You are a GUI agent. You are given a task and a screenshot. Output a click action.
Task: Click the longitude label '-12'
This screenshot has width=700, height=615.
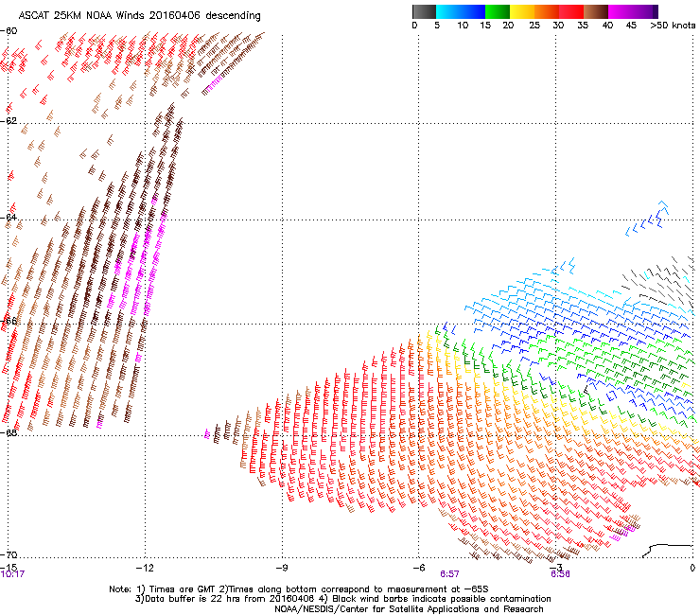pos(145,568)
